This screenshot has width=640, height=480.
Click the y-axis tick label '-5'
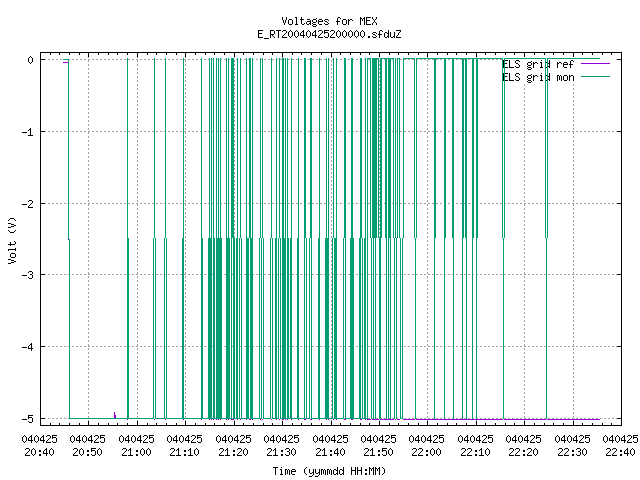[28, 419]
